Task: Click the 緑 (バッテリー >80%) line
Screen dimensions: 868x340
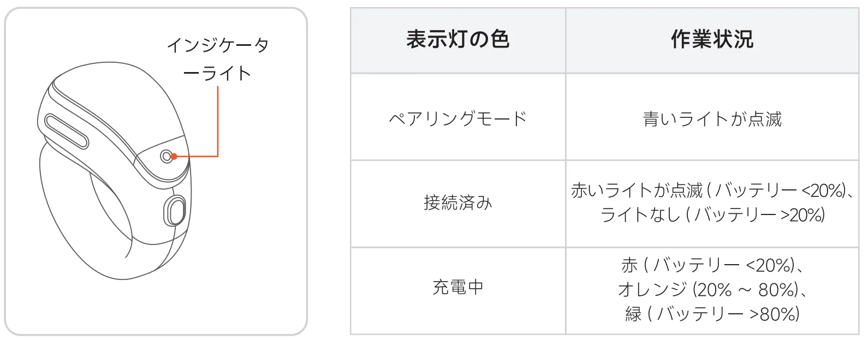Action: pos(712,314)
